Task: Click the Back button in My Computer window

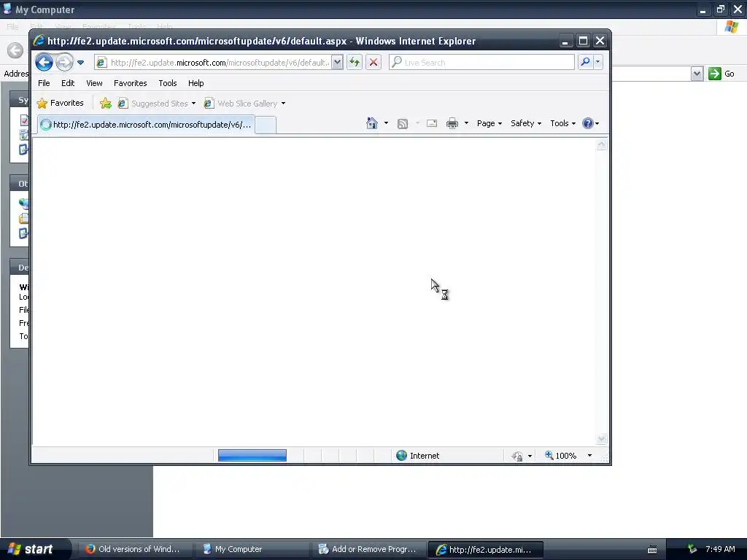Action: tap(15, 50)
